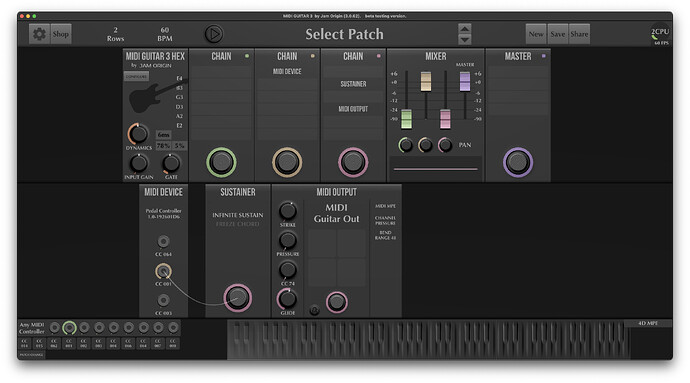Screen dimensions: 690x383
Task: Click the patch selector up arrow
Action: [x=465, y=29]
